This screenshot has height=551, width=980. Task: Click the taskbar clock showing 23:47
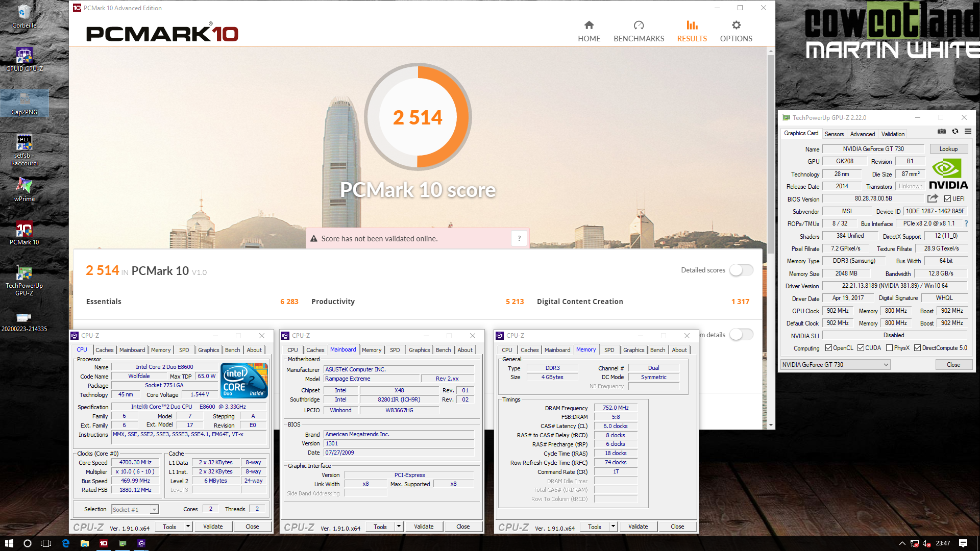click(x=943, y=543)
